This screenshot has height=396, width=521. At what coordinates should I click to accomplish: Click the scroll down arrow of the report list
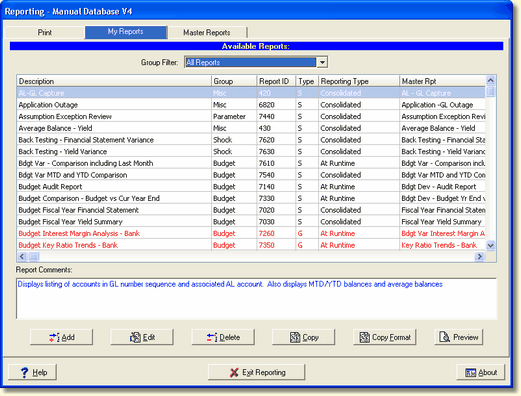coord(490,246)
